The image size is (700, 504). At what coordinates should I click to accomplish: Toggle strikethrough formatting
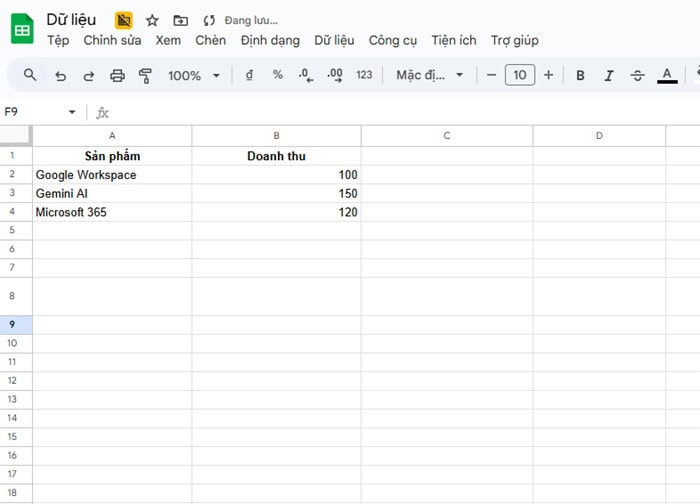[637, 75]
